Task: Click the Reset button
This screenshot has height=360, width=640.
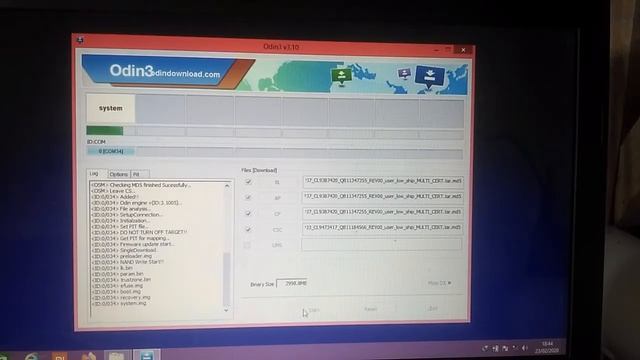Action: pyautogui.click(x=370, y=309)
